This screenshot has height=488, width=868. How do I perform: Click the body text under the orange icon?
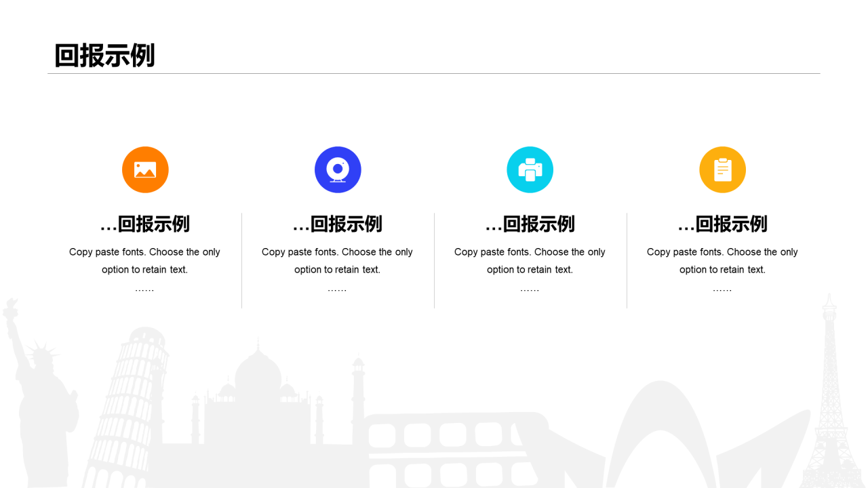pyautogui.click(x=145, y=270)
